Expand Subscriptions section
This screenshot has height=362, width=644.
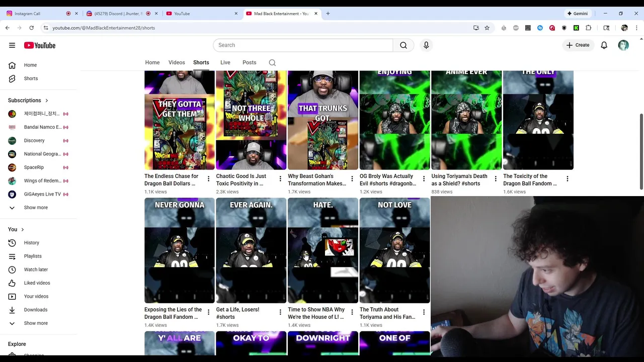pyautogui.click(x=28, y=101)
